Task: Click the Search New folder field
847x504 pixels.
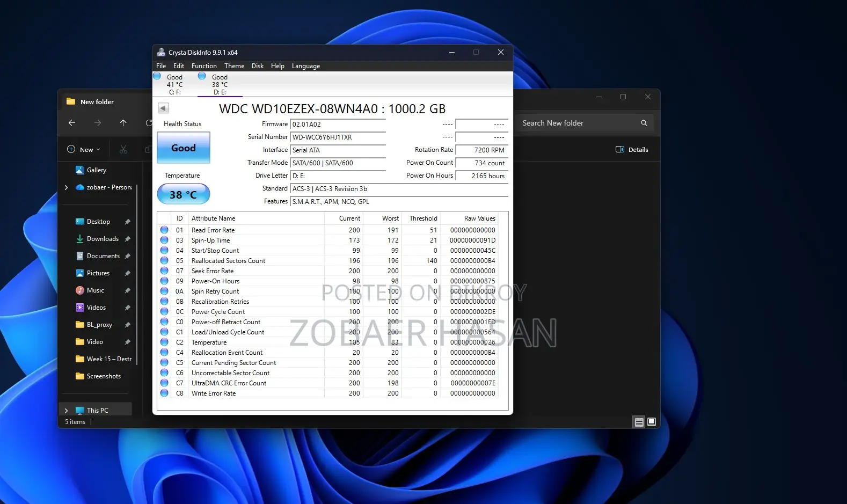Action: [x=585, y=123]
